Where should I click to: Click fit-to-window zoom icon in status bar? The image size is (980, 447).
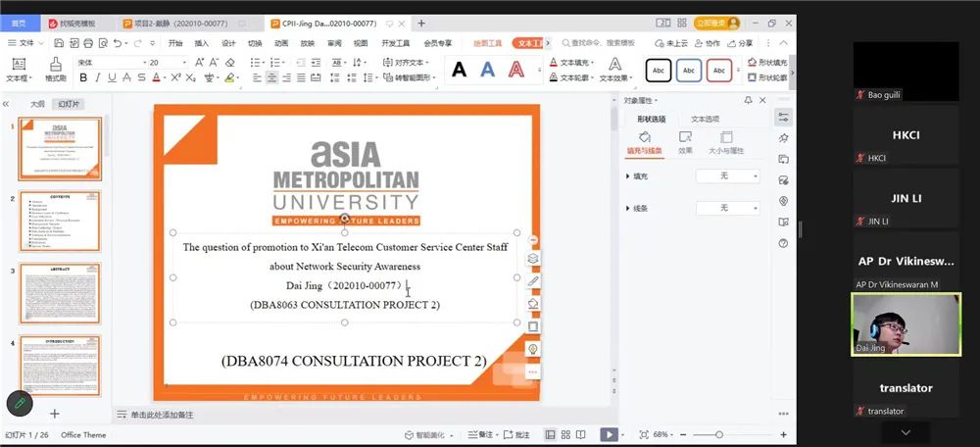[x=644, y=434]
